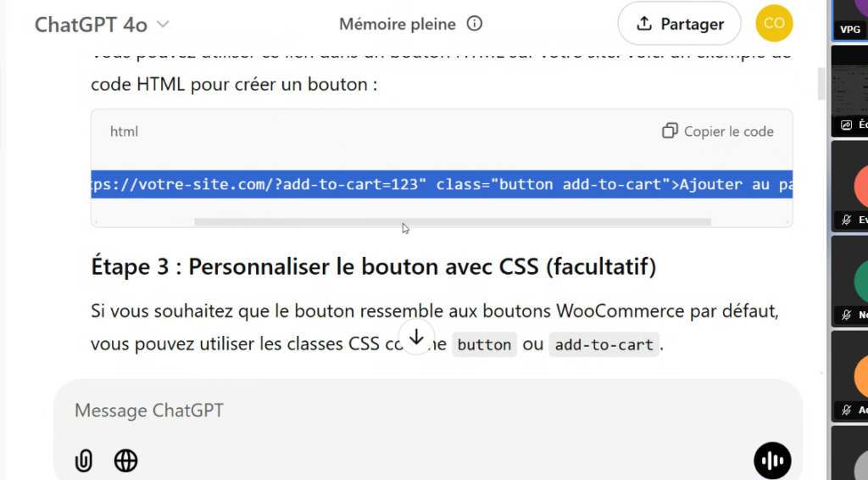Open the CO user profile avatar menu
868x480 pixels.
click(774, 24)
